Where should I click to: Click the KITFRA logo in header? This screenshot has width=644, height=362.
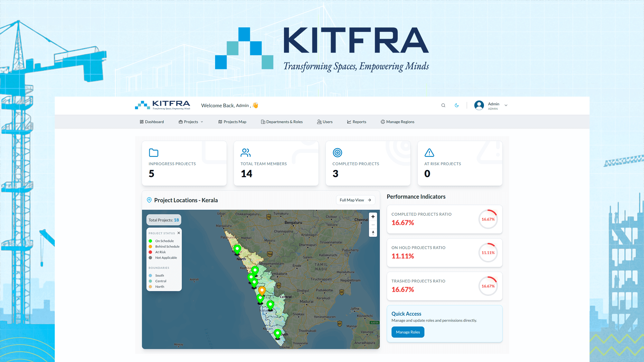(x=163, y=105)
